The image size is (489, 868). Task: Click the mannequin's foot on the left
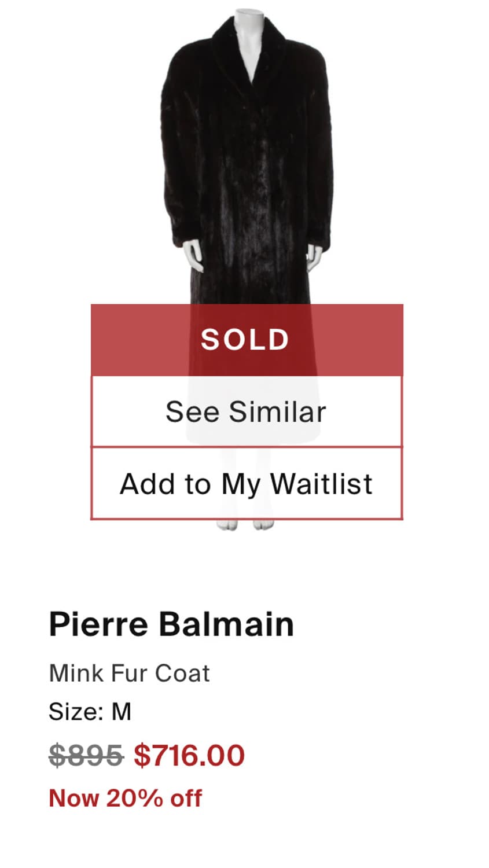(x=227, y=524)
